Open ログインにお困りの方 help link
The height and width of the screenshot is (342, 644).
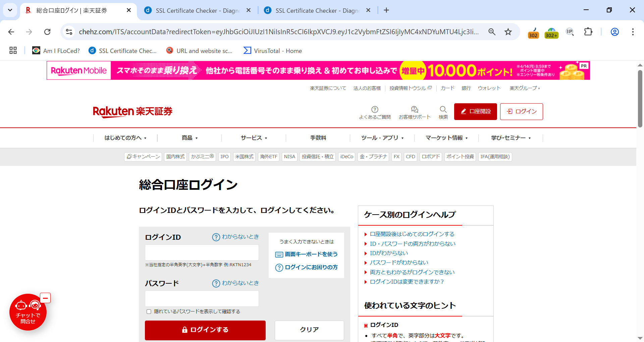pyautogui.click(x=307, y=267)
